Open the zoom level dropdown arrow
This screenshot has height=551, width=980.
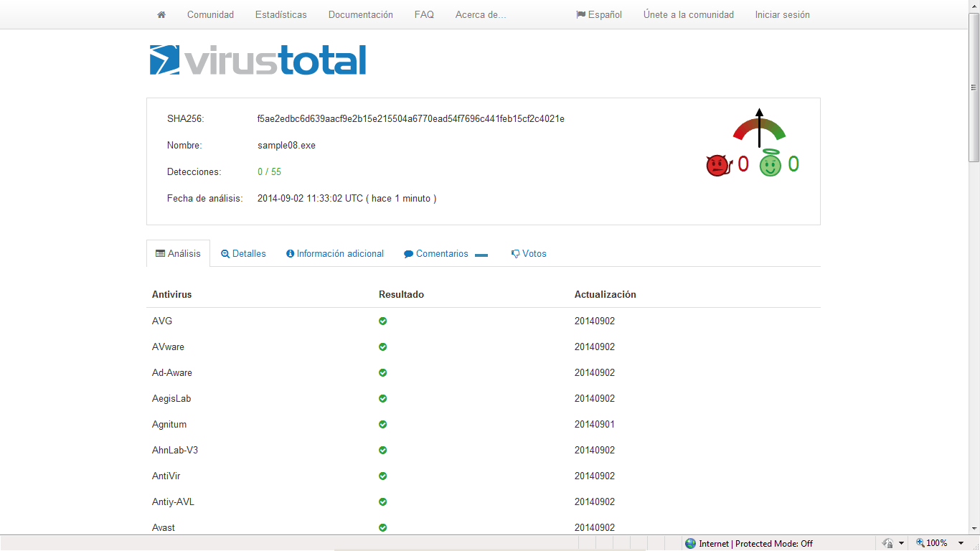pos(961,543)
